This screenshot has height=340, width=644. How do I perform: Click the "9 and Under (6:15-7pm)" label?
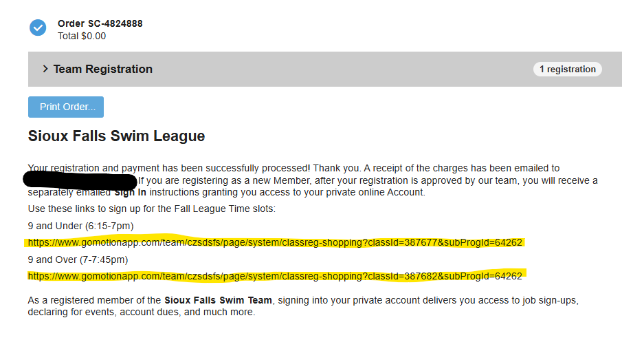click(80, 226)
